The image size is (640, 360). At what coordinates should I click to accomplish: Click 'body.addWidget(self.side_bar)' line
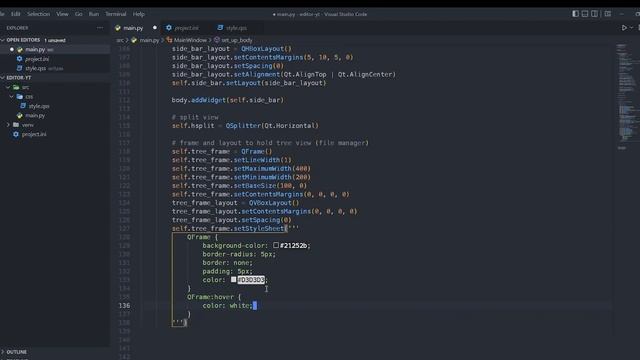227,100
